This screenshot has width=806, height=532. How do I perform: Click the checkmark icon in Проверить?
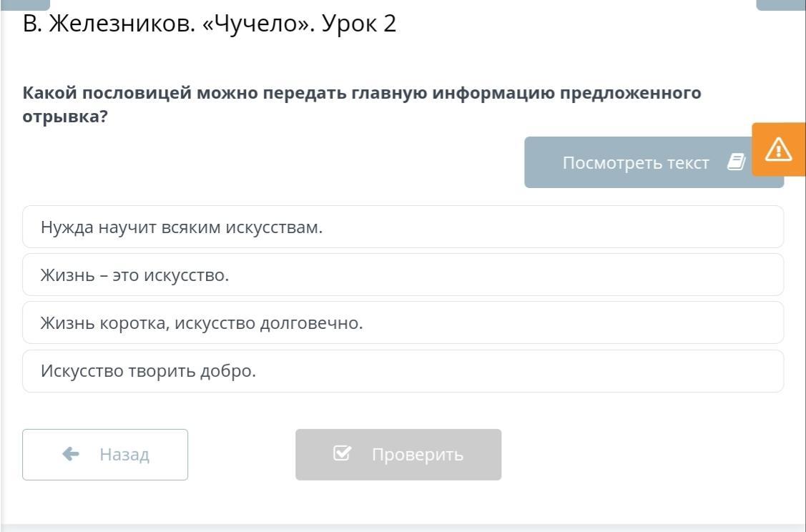point(343,454)
